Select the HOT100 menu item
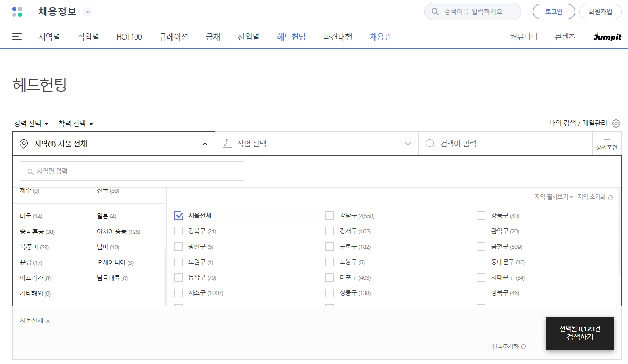 point(129,36)
